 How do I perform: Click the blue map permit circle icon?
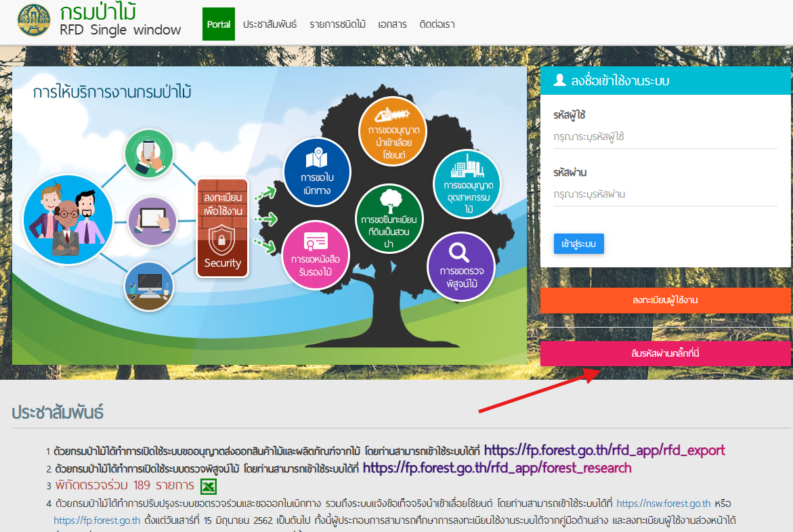(316, 171)
